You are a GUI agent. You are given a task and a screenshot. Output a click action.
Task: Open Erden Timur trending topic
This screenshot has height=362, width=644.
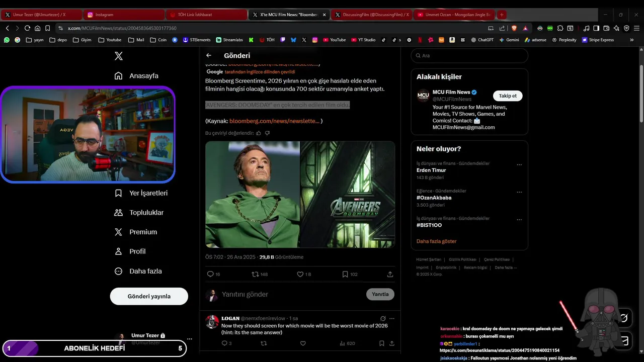coord(431,170)
